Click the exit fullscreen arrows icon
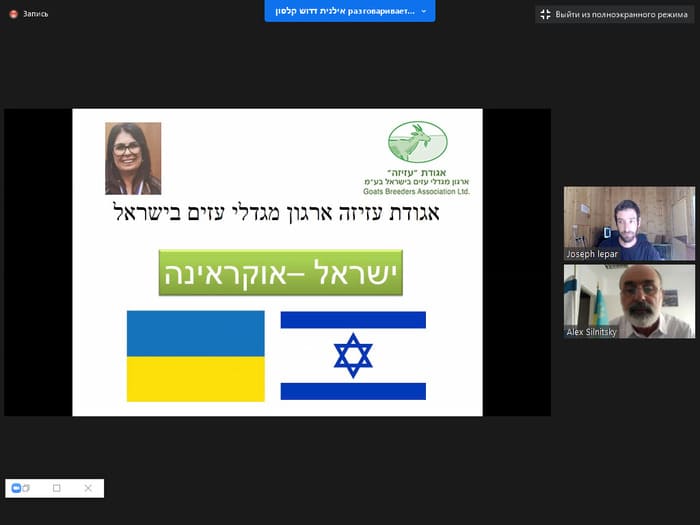This screenshot has width=700, height=525. click(545, 15)
